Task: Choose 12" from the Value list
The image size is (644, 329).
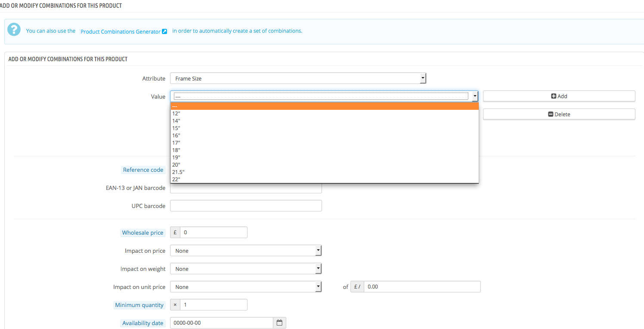Action: pyautogui.click(x=325, y=114)
